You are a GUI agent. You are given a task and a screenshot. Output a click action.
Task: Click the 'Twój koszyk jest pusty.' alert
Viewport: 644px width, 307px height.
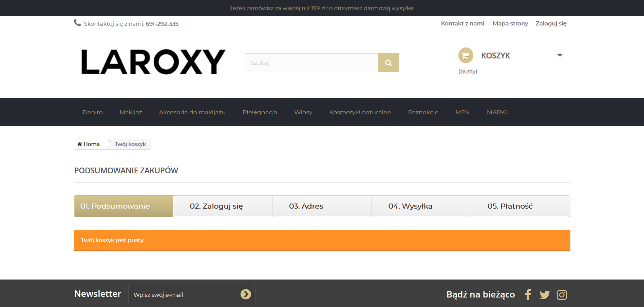point(322,240)
